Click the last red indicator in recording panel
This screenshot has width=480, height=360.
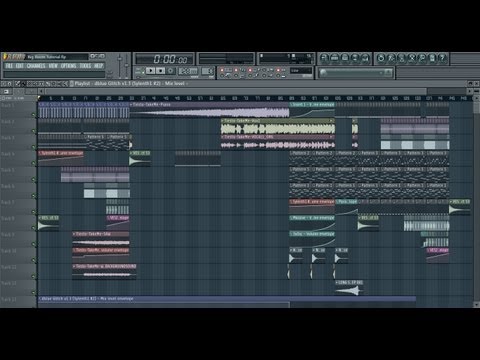click(x=278, y=70)
